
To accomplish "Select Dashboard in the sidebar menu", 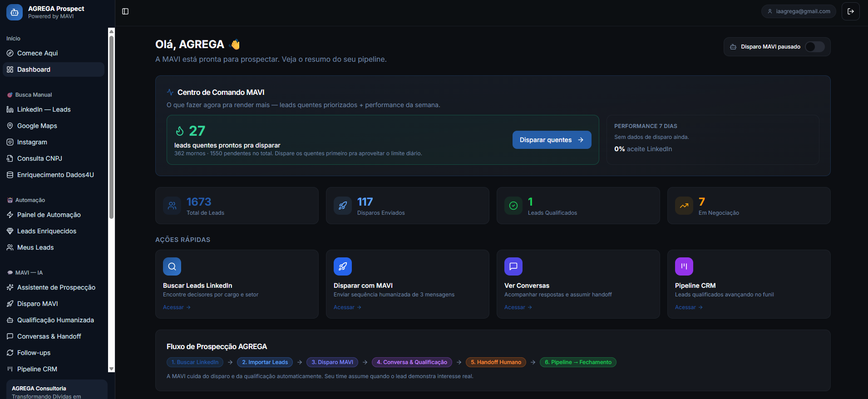I will (x=54, y=69).
